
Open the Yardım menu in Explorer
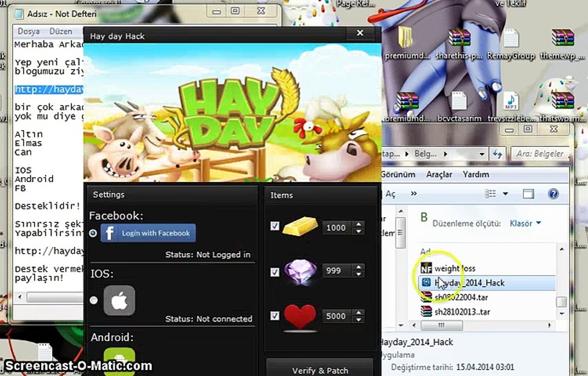coord(476,174)
